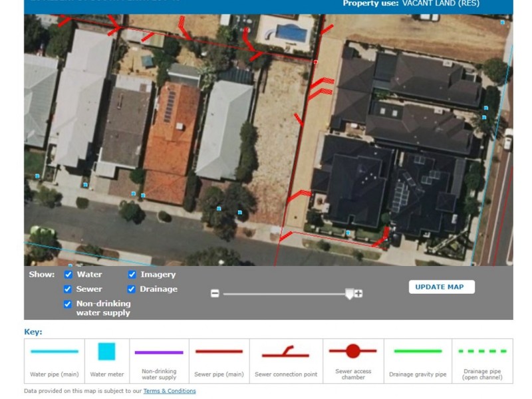Toggle the Non-drinking water supply checkbox

[68, 304]
